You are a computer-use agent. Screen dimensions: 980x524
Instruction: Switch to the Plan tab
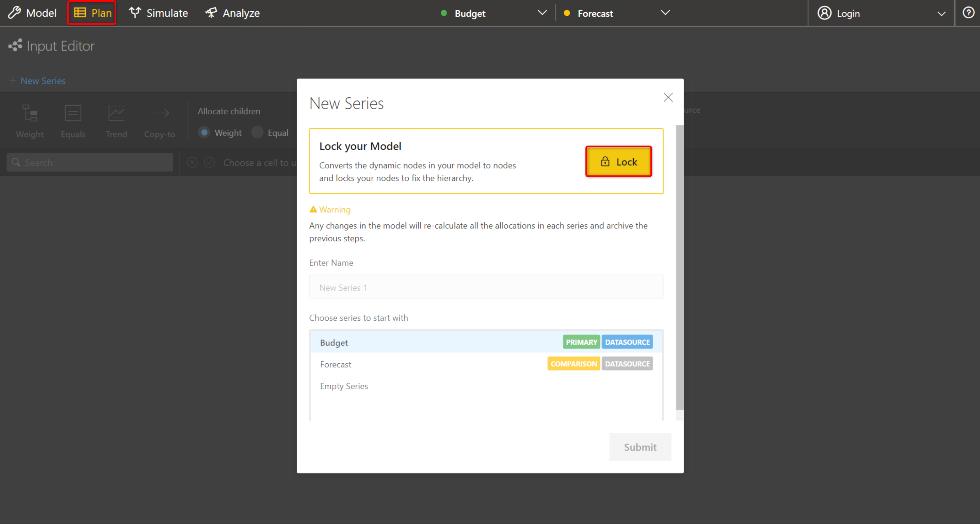[x=92, y=13]
